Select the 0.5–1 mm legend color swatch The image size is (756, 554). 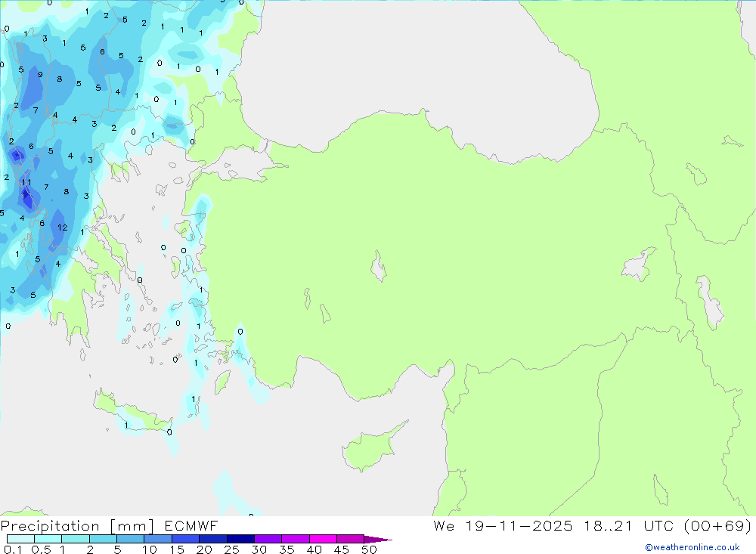pos(48,539)
